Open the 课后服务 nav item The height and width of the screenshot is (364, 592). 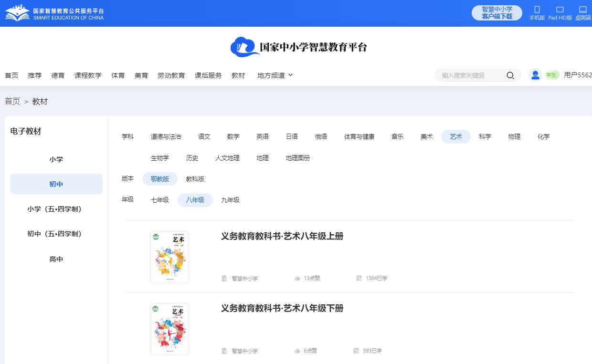[x=208, y=75]
